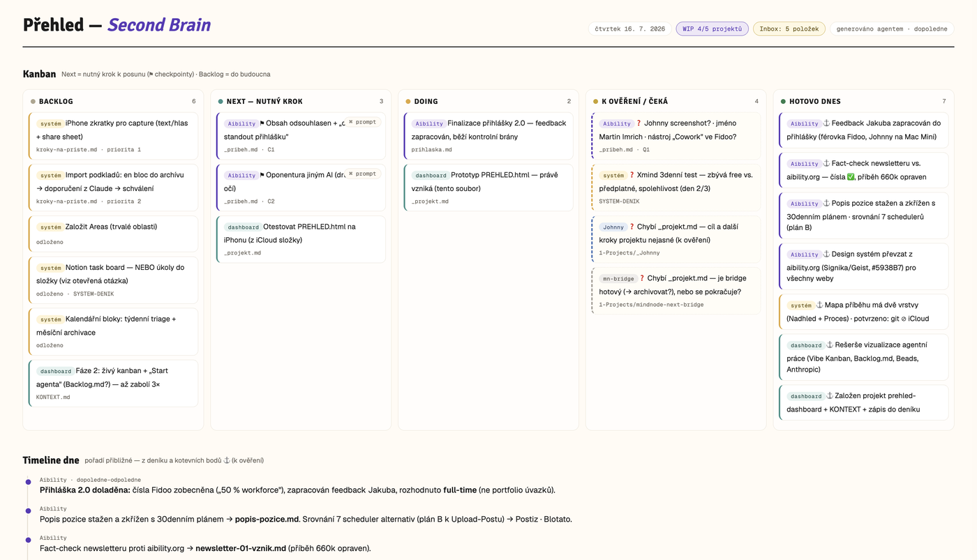Open the Fáze 2: živý kanban card

(x=113, y=383)
